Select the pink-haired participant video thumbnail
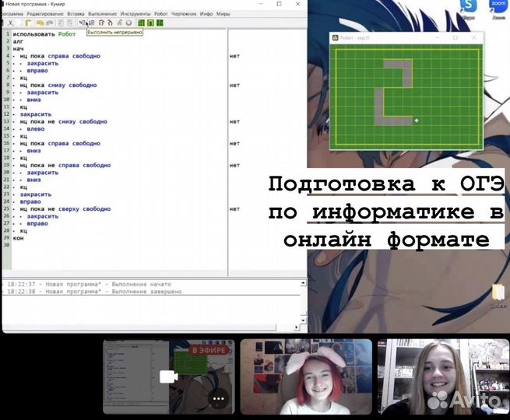510x420 pixels. pyautogui.click(x=305, y=377)
